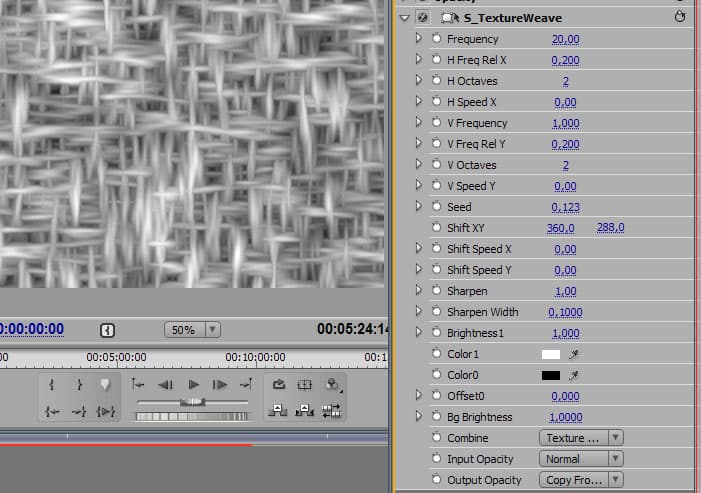
Task: Toggle the S_TextureWeave effect on/off
Action: tap(421, 18)
